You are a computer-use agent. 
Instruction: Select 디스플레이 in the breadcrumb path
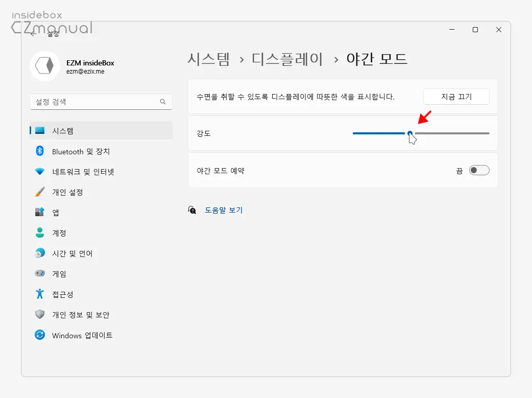(x=287, y=59)
